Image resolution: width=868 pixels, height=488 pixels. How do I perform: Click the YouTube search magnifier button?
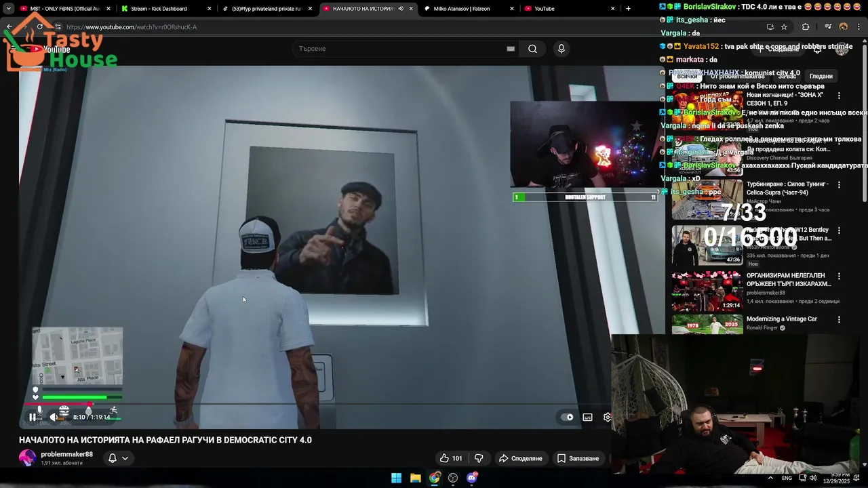pos(532,49)
